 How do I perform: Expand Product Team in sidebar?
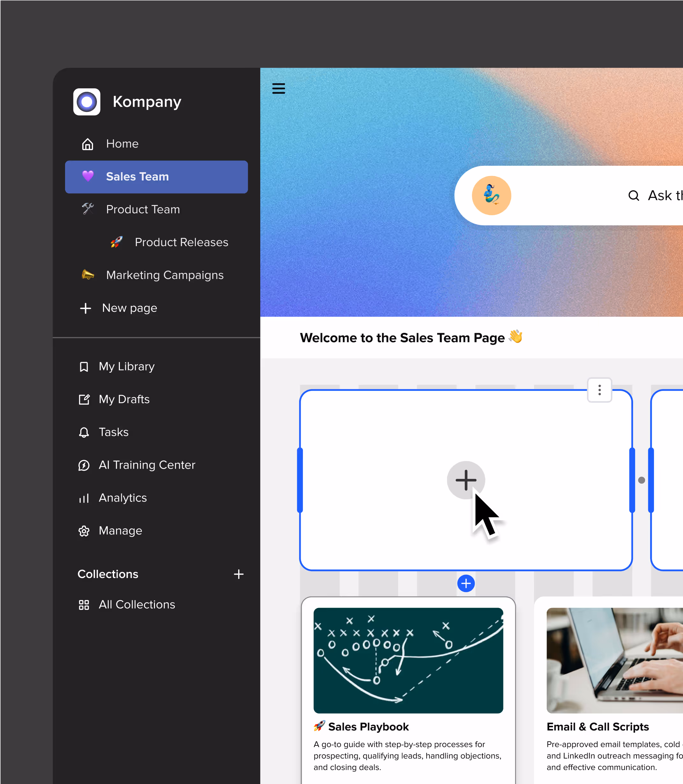pos(143,209)
